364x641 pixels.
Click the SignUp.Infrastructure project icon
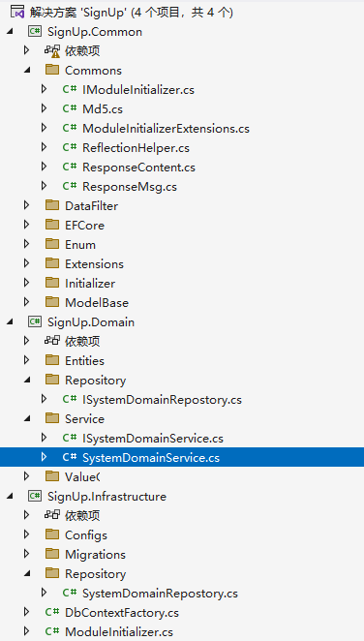(34, 497)
